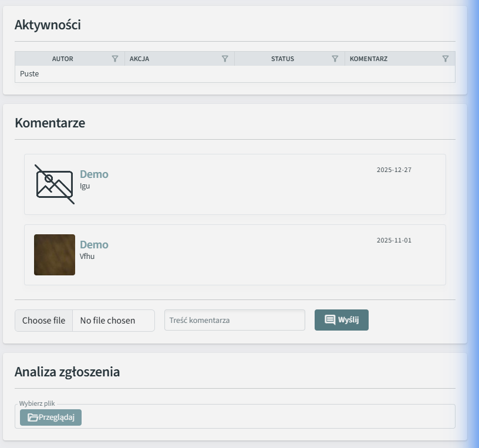The width and height of the screenshot is (479, 448).
Task: Select the empty Puste table row
Action: pos(235,74)
